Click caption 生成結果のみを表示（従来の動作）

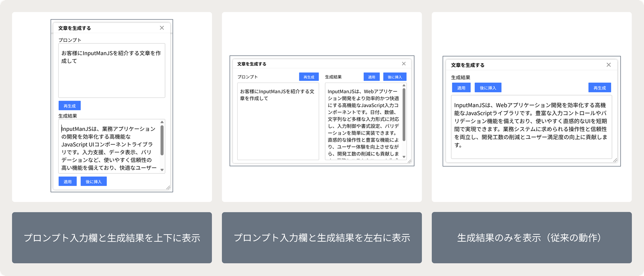[532, 238]
